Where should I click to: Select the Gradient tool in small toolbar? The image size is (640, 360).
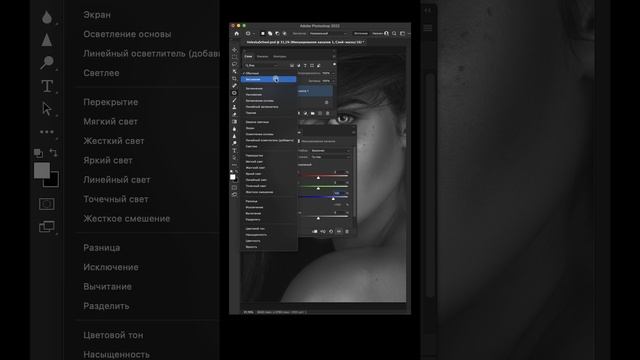tap(234, 122)
